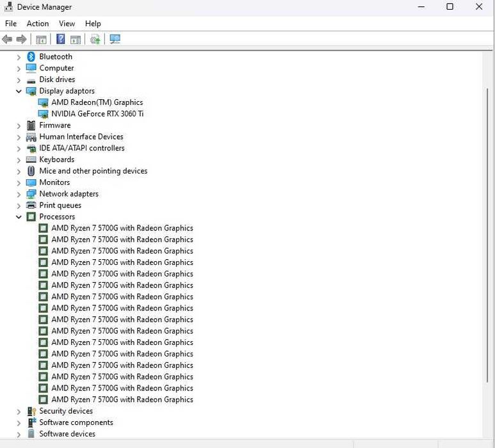Expand the Bluetooth category chevron
This screenshot has width=495, height=448.
point(19,57)
